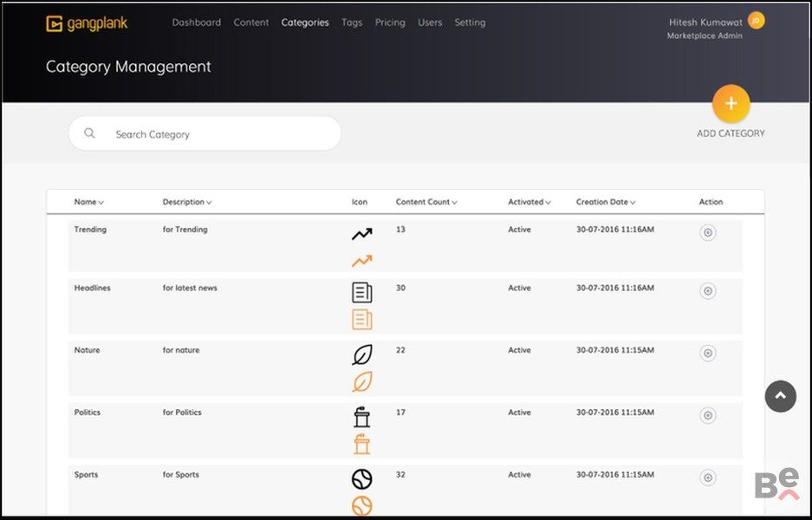Go to the Pricing page

click(x=390, y=23)
